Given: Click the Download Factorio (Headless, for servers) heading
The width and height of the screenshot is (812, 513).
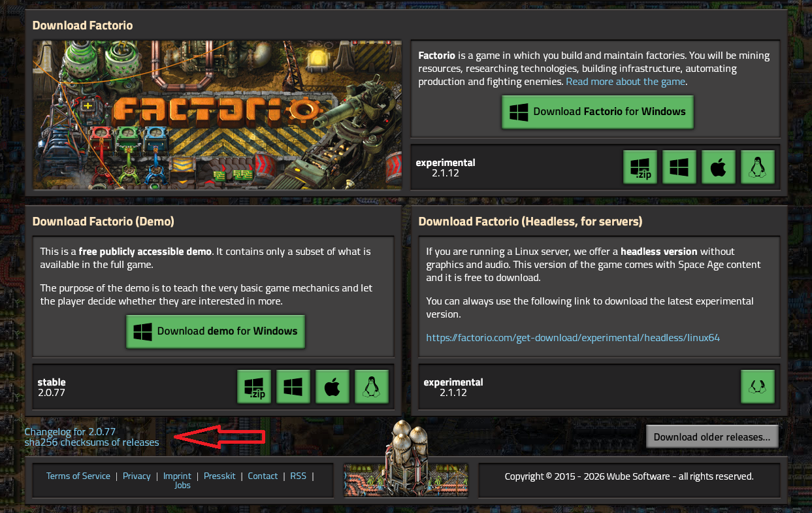Looking at the screenshot, I should [x=530, y=222].
